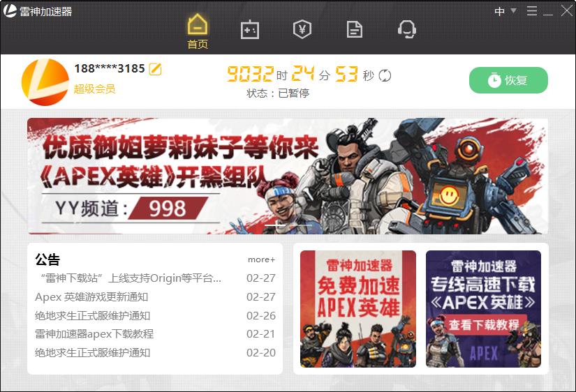Open the game library controller icon
576x392 pixels.
(249, 29)
